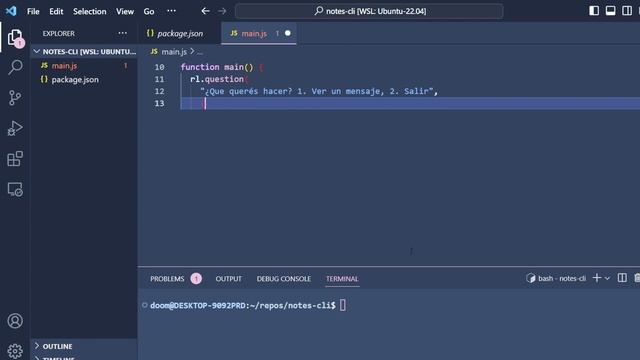Image resolution: width=640 pixels, height=360 pixels.
Task: Open the Explorer view in activity bar
Action: 15,38
